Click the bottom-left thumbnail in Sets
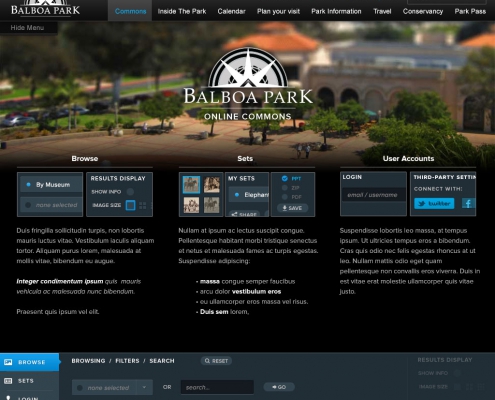 pos(191,205)
